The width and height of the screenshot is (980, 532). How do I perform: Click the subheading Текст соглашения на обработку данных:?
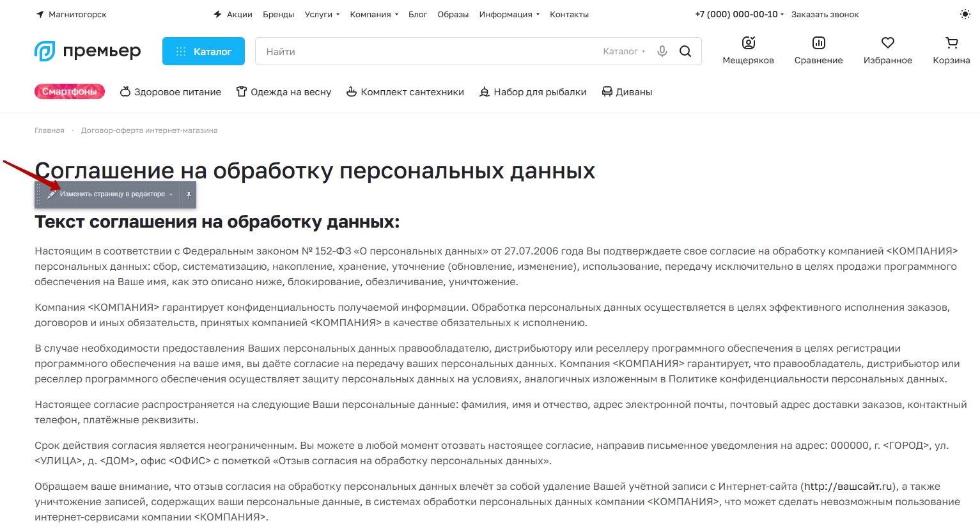pos(217,222)
